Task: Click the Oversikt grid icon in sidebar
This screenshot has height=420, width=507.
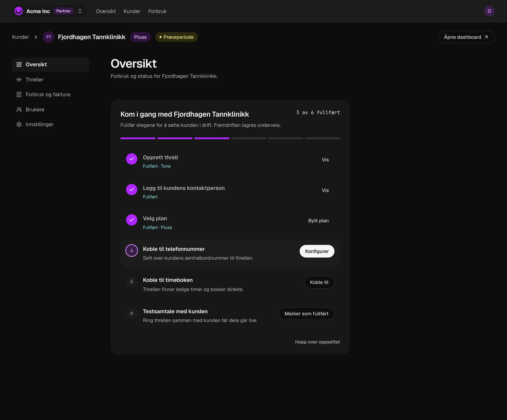Action: (x=19, y=64)
